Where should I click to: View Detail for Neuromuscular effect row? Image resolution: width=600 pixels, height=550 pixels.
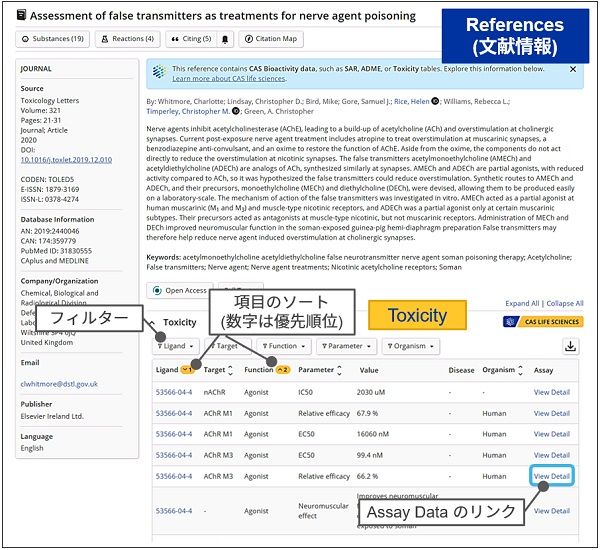point(552,511)
